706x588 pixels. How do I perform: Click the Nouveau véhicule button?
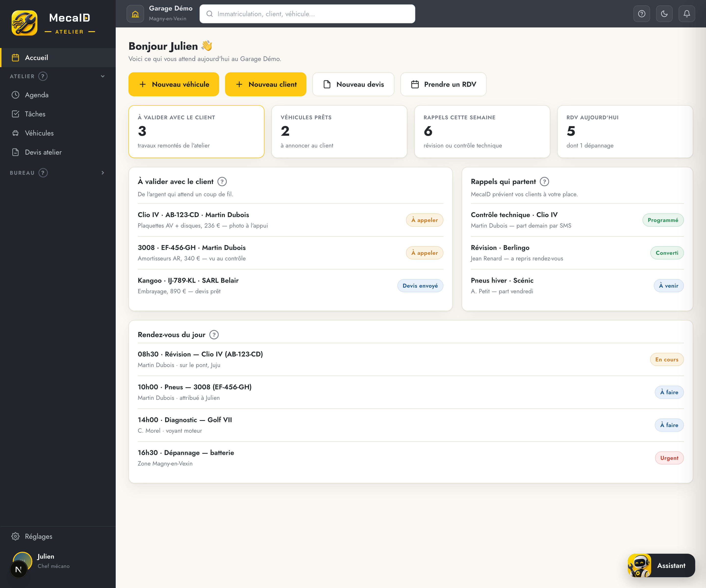[x=174, y=84]
